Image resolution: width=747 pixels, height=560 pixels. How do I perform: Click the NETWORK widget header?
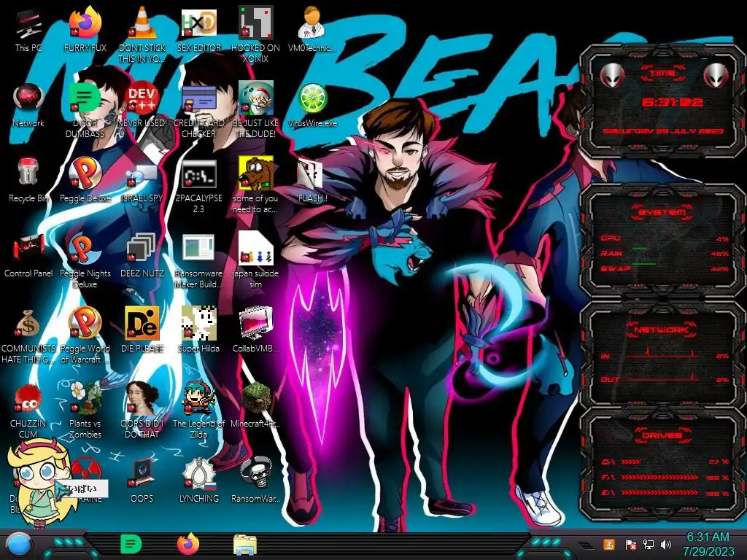662,330
